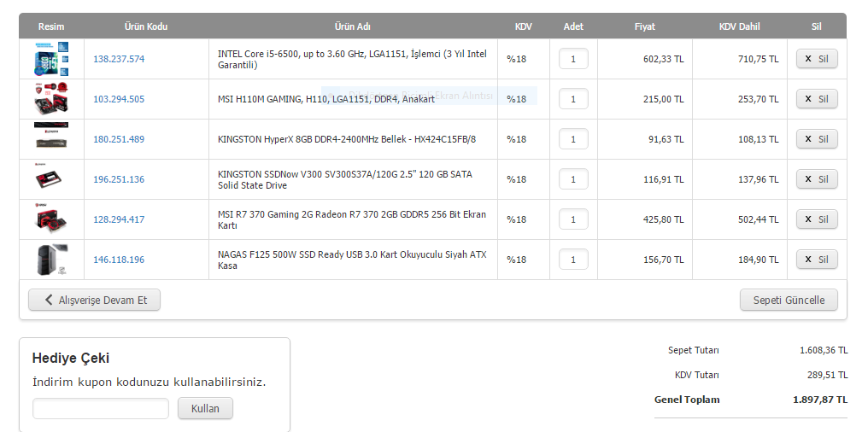
Task: Open product code 146.118.196 link
Action: 119,260
